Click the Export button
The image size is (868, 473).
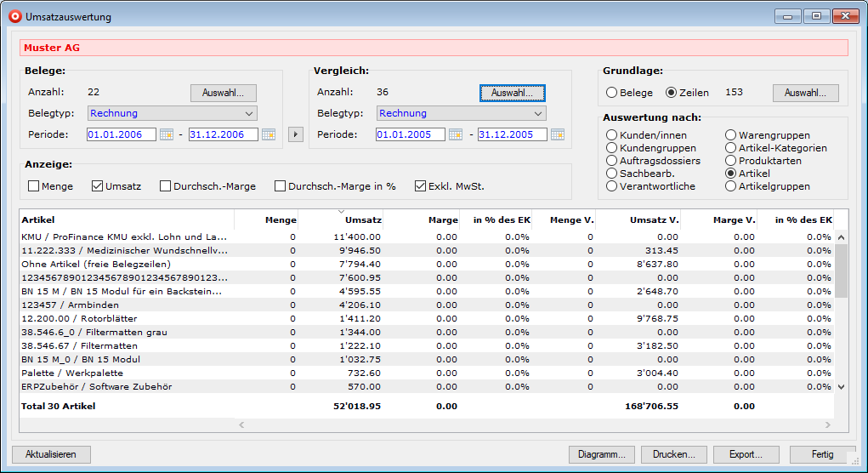(746, 454)
